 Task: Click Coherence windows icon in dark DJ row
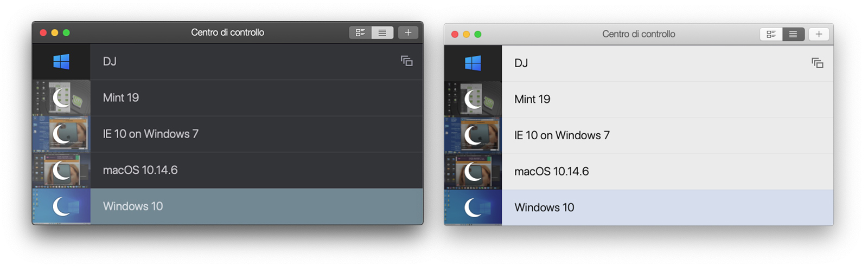[x=407, y=61]
